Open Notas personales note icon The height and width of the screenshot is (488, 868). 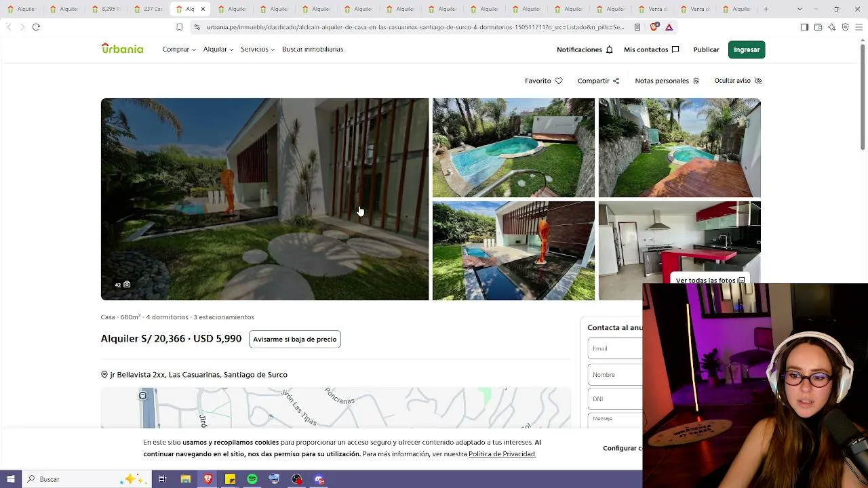[696, 81]
